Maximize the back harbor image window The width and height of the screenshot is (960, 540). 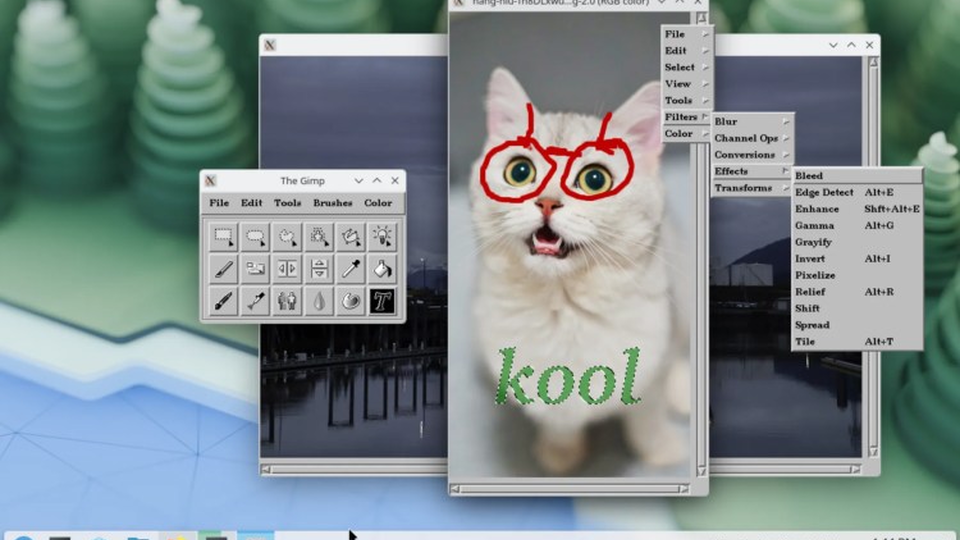[x=851, y=45]
